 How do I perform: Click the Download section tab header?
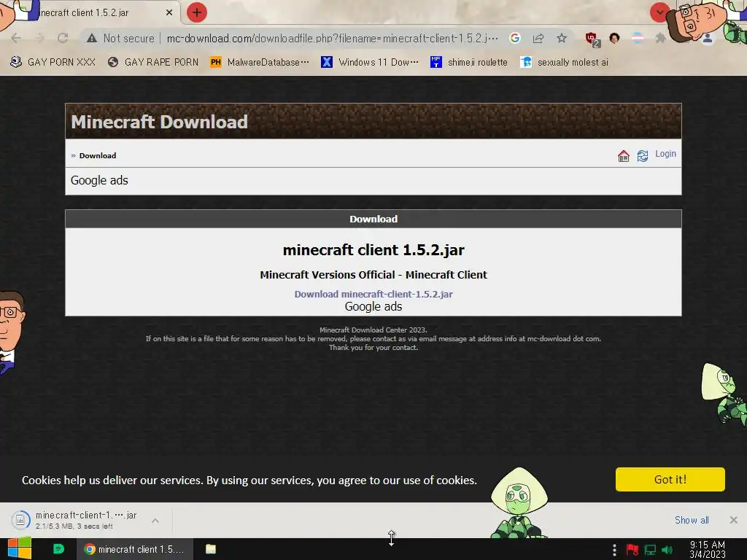(373, 219)
